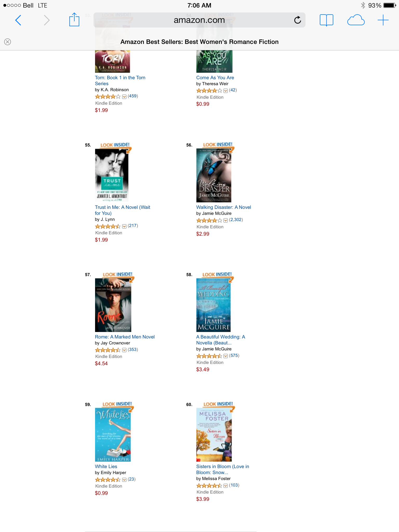Expand rating dropdown for Trust in Me
The width and height of the screenshot is (399, 532).
(x=124, y=226)
